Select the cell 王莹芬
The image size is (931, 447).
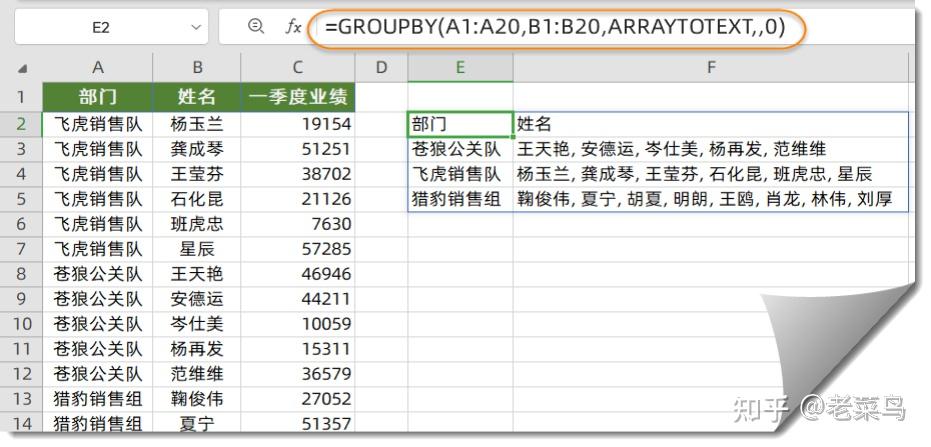tap(197, 174)
